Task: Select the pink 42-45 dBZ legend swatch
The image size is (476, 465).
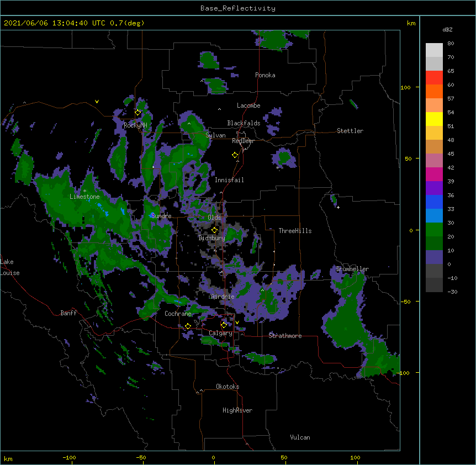Action: [x=434, y=161]
